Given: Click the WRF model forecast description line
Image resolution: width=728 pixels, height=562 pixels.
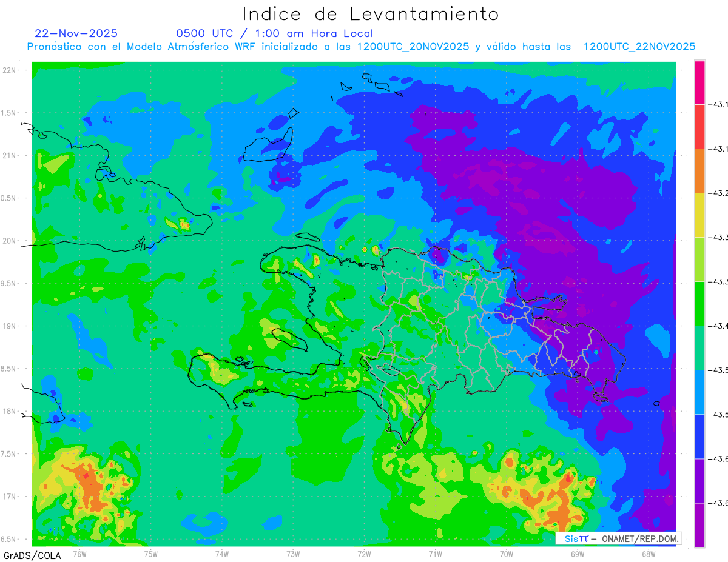Looking at the screenshot, I should (x=362, y=47).
